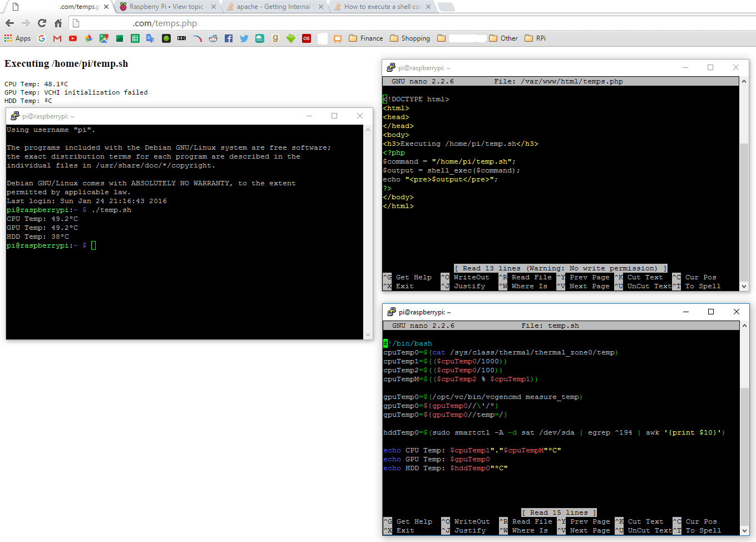The width and height of the screenshot is (756, 542).
Task: Click 'VCHI initialization failed' text on page
Action: 96,92
